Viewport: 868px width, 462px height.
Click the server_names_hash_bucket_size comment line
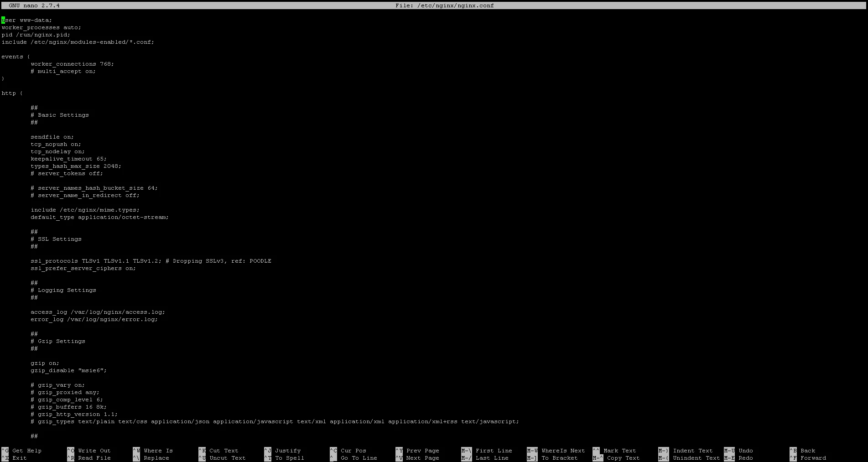94,188
